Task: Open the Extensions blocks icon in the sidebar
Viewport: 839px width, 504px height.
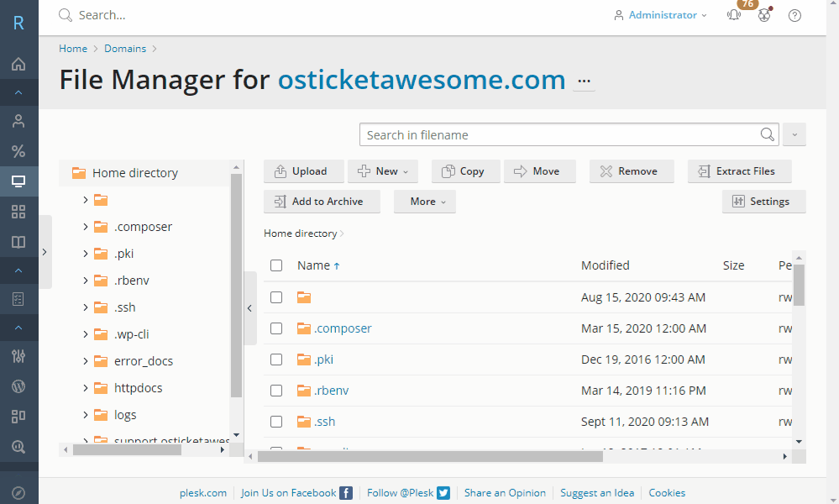Action: [18, 417]
